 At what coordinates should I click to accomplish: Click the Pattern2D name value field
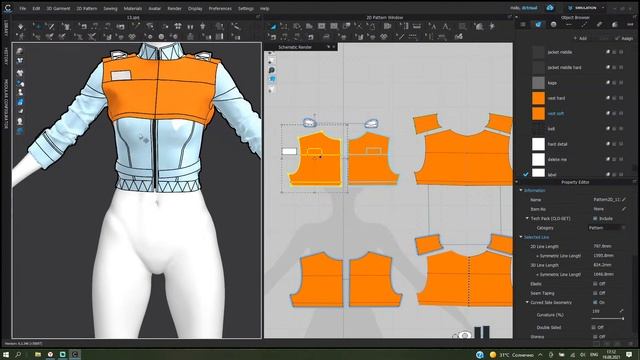pyautogui.click(x=606, y=200)
